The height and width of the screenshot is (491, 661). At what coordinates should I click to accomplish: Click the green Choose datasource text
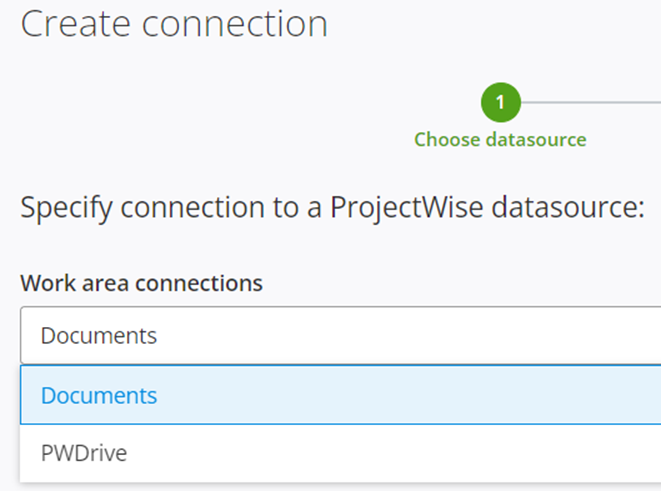click(x=500, y=140)
